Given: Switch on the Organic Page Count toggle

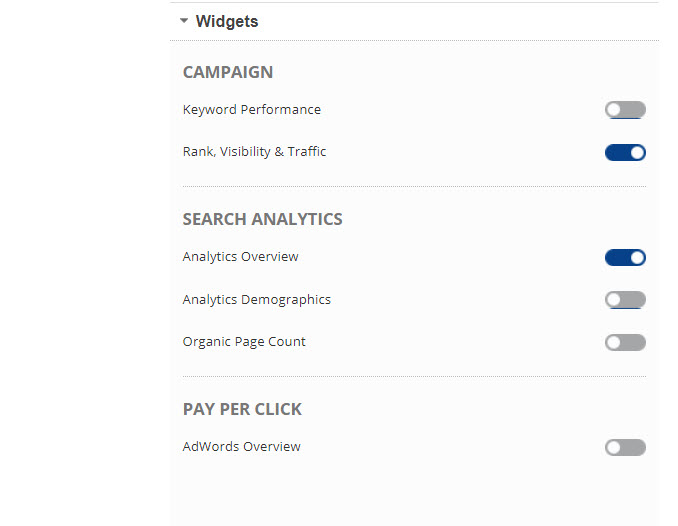Looking at the screenshot, I should tap(625, 343).
